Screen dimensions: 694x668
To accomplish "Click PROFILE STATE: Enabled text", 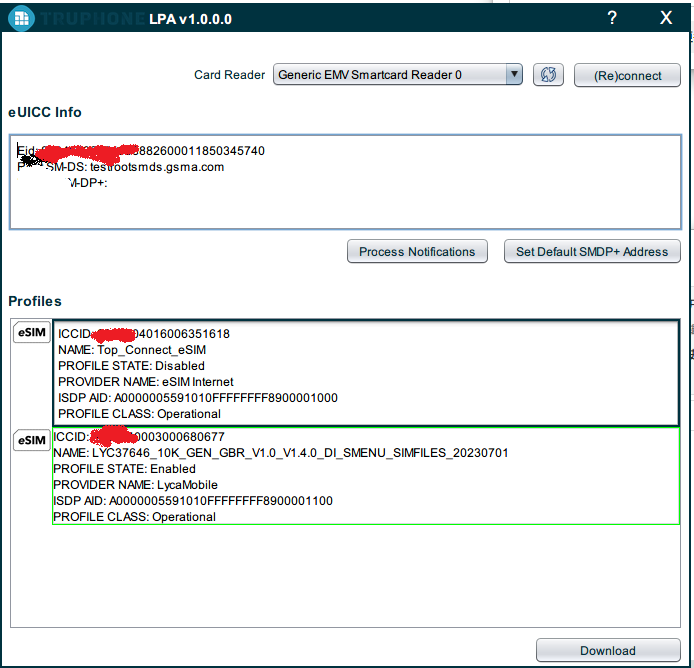I will pyautogui.click(x=124, y=469).
